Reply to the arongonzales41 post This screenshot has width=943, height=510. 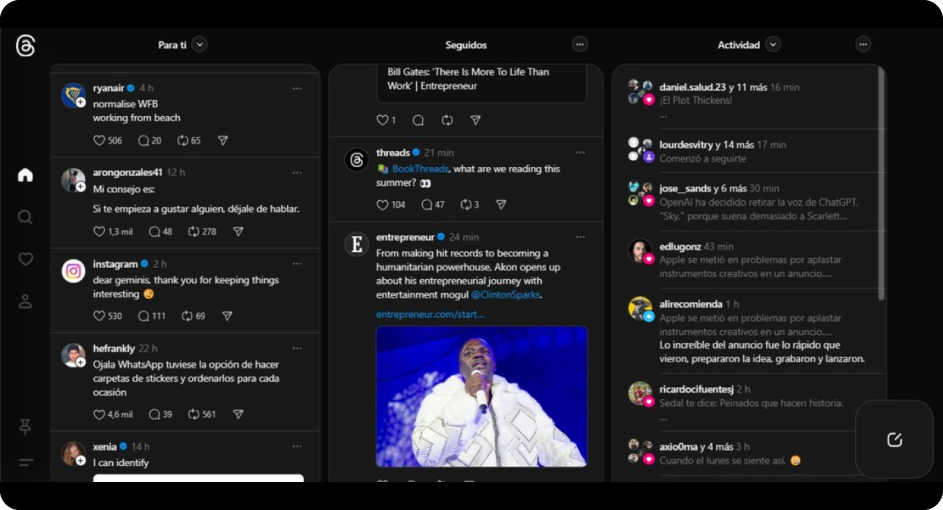(155, 232)
